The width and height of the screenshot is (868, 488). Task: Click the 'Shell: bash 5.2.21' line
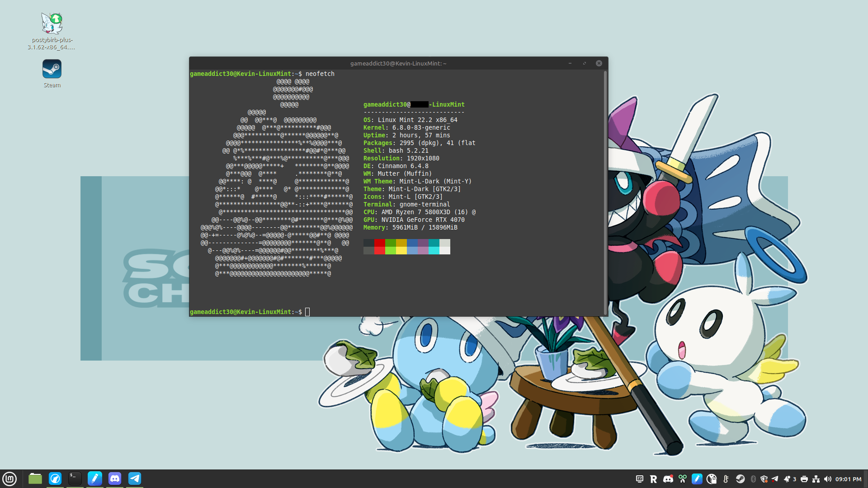(x=396, y=150)
